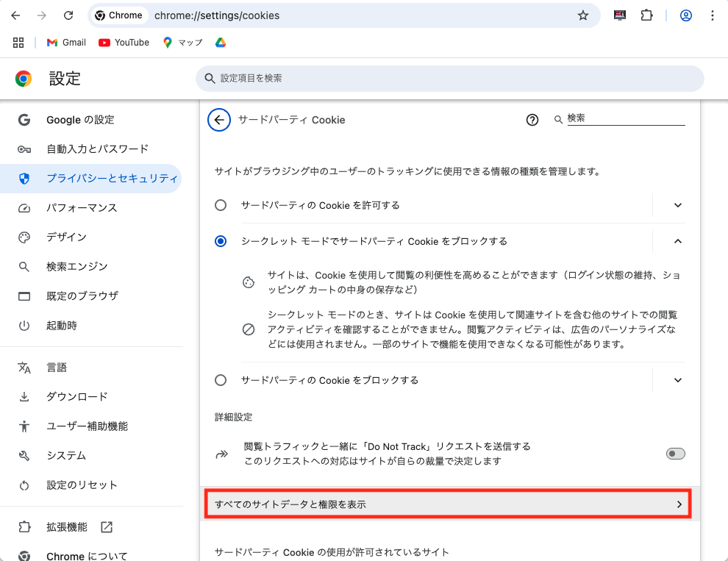728x561 pixels.
Task: Open YouTube bookmark
Action: point(124,43)
